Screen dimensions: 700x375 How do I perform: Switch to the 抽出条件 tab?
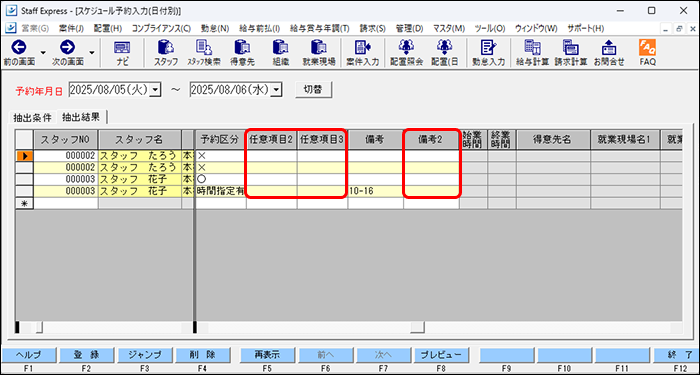pyautogui.click(x=33, y=118)
